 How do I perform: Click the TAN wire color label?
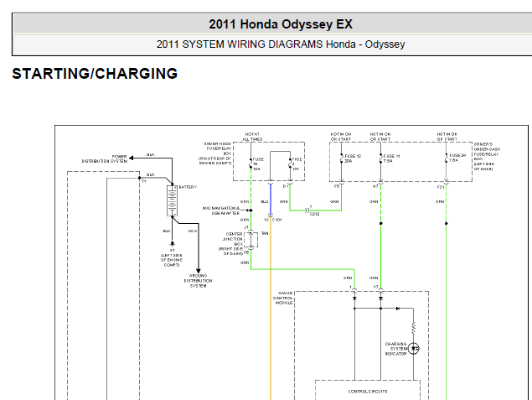pyautogui.click(x=265, y=233)
